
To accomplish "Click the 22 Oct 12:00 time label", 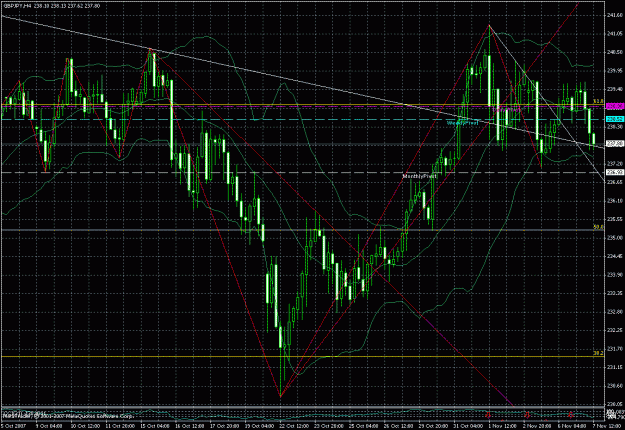I will click(293, 426).
